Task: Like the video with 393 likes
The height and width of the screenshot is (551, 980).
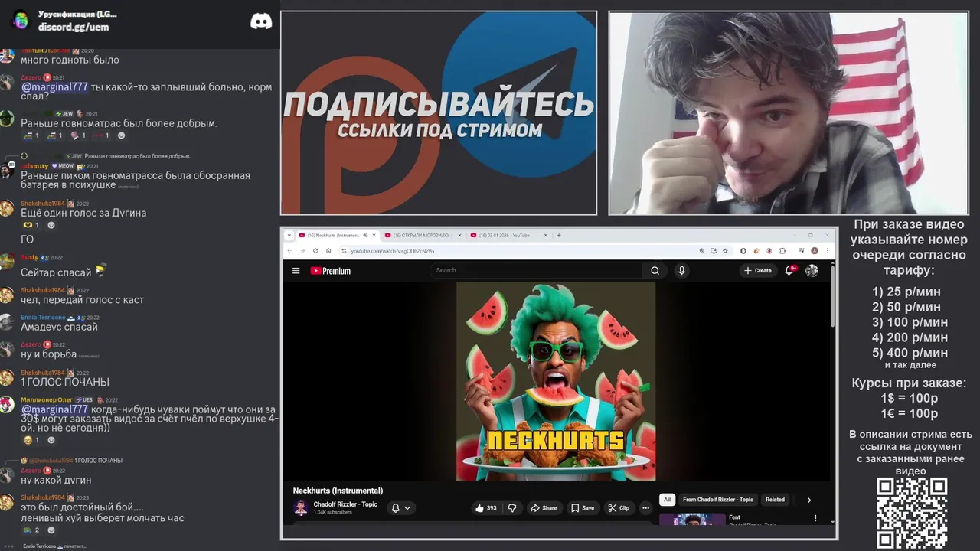Action: 486,507
